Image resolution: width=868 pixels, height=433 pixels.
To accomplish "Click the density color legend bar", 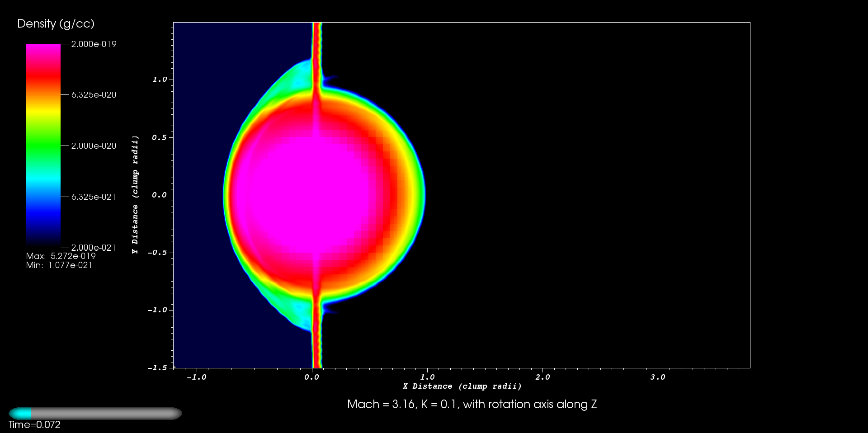I will pos(43,146).
